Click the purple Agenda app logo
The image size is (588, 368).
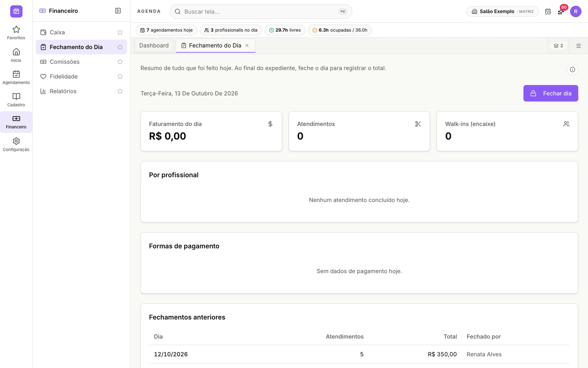pos(16,11)
